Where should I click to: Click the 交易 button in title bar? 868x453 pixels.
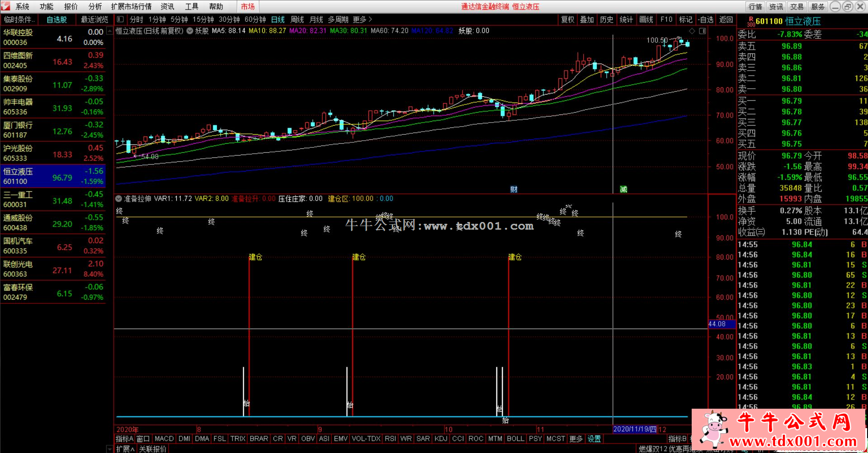[797, 6]
